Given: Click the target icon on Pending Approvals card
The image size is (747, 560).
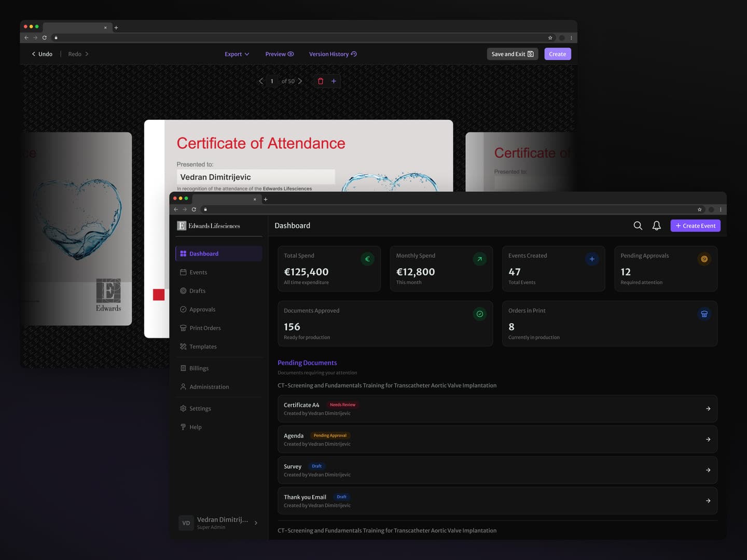Looking at the screenshot, I should point(704,259).
